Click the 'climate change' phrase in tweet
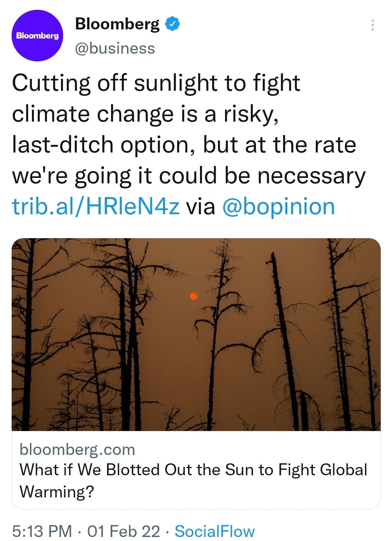 (x=93, y=114)
